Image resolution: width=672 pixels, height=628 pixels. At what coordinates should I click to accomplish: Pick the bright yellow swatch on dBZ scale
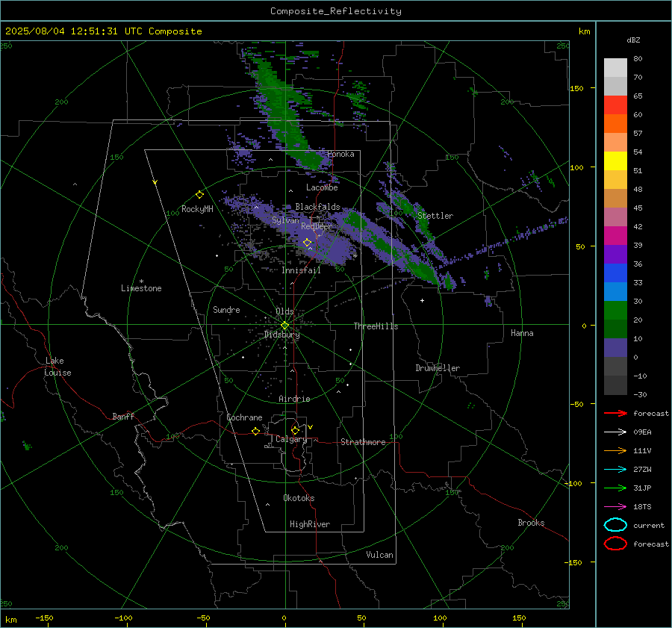click(615, 161)
